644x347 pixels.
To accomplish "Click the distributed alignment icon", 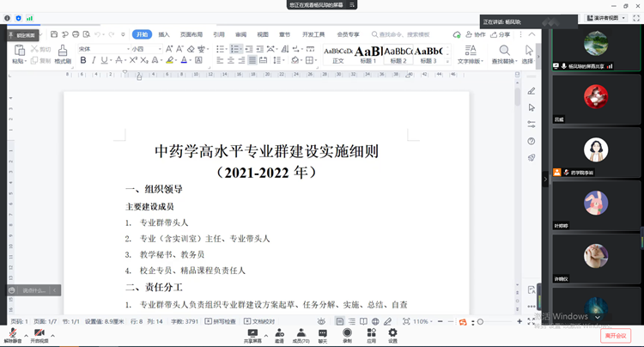I will coord(263,60).
